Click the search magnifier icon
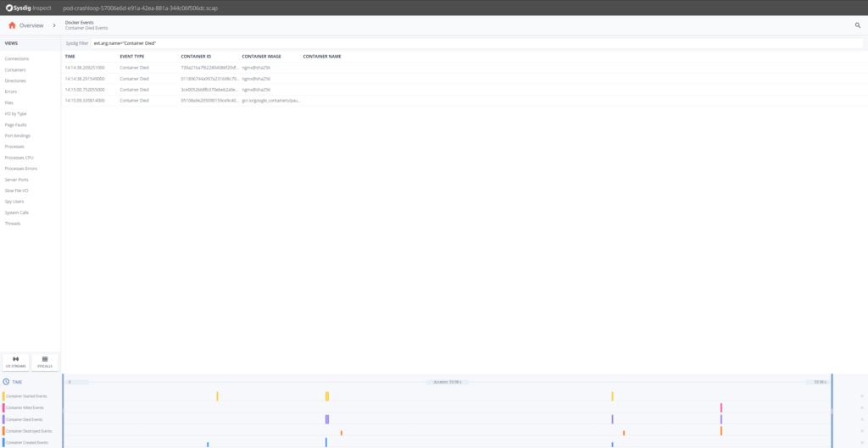This screenshot has height=448, width=868. [x=858, y=25]
